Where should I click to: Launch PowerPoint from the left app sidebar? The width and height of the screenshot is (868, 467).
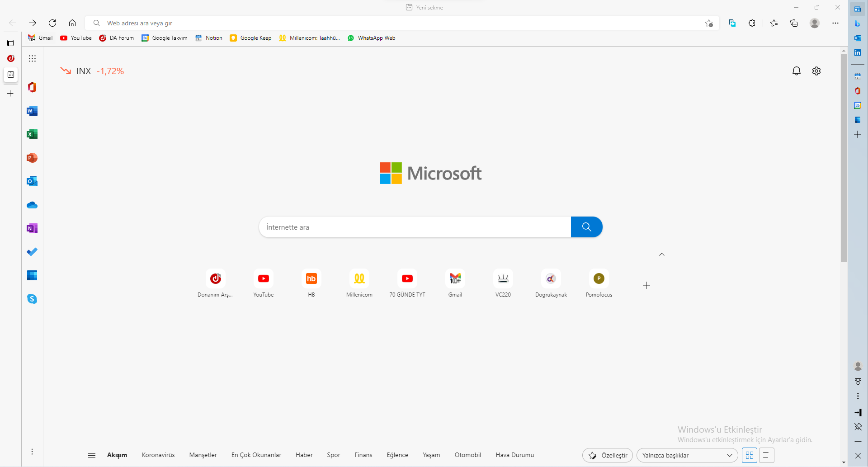tap(32, 158)
